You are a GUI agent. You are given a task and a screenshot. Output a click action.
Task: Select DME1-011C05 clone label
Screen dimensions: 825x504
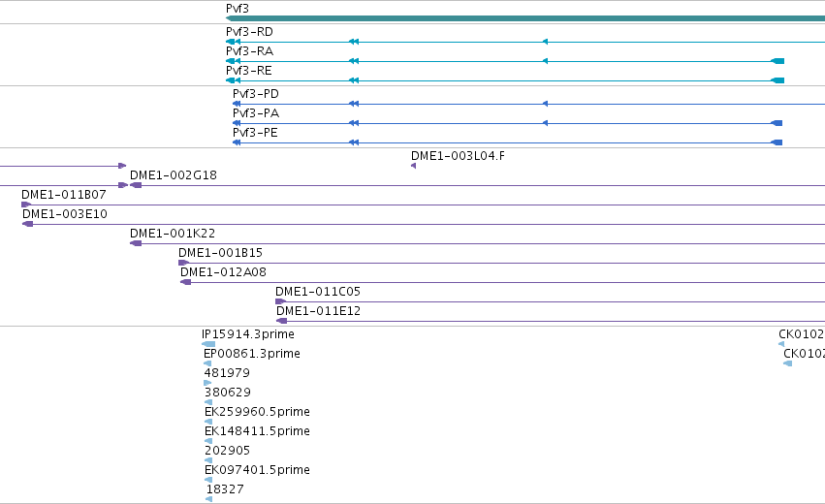coord(318,292)
